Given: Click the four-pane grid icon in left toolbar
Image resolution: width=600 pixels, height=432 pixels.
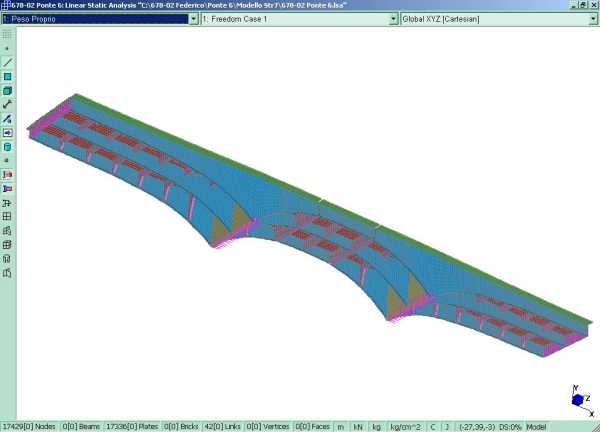Looking at the screenshot, I should (7, 216).
